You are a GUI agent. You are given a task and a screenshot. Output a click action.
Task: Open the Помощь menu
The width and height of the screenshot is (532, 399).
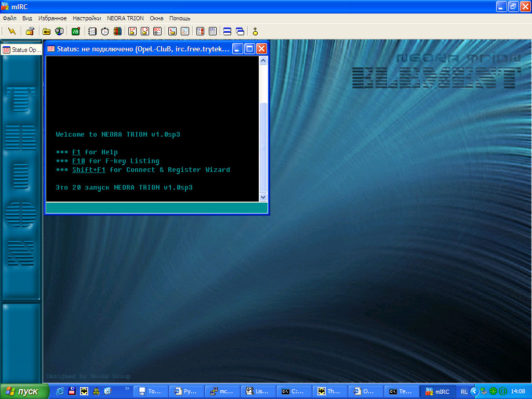coord(180,18)
